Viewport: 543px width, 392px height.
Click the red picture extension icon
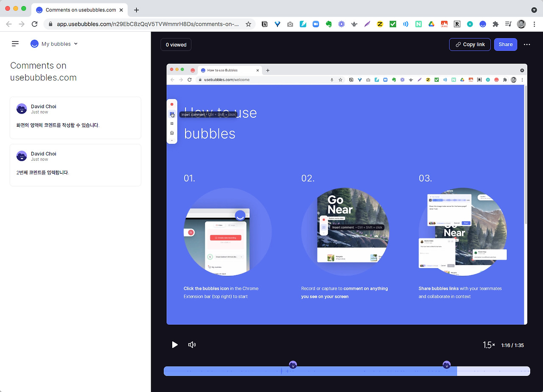point(444,24)
